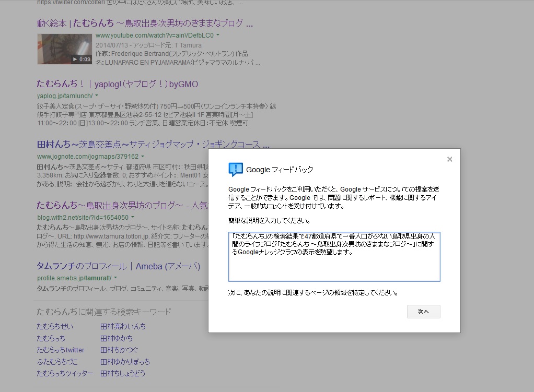534x392 pixels.
Task: Open 田村んち～茨島交差点 jogmap result link
Action: [x=153, y=144]
